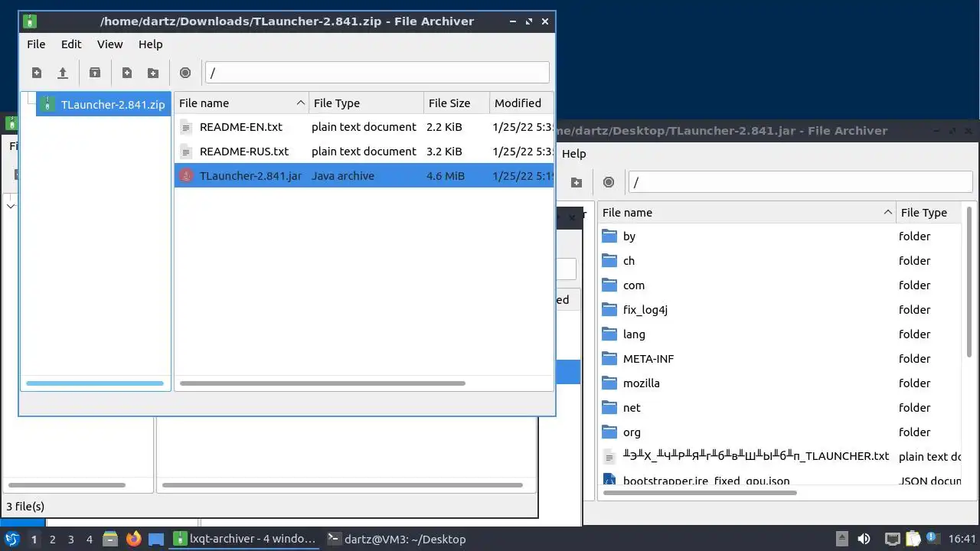The image size is (980, 551).
Task: Sort by File Type column in jar window
Action: coord(929,213)
